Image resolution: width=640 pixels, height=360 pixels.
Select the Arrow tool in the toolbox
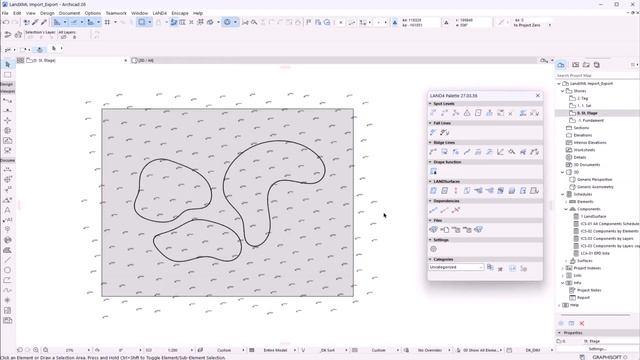pos(7,64)
